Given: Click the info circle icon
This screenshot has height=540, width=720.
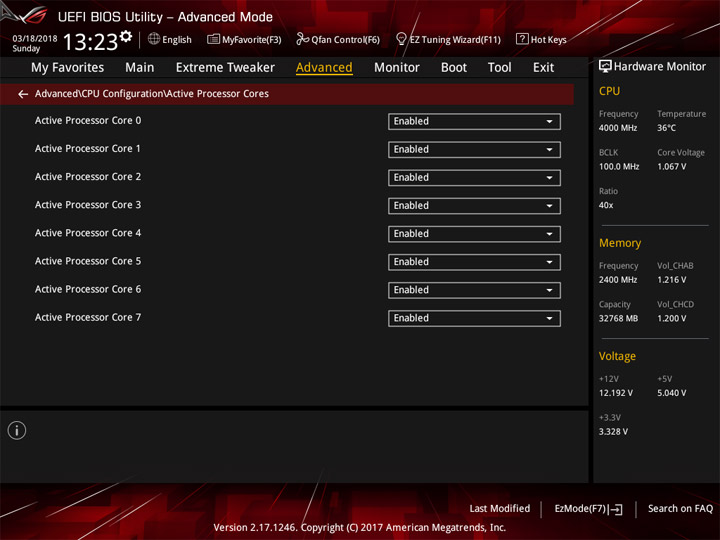Looking at the screenshot, I should 17,430.
